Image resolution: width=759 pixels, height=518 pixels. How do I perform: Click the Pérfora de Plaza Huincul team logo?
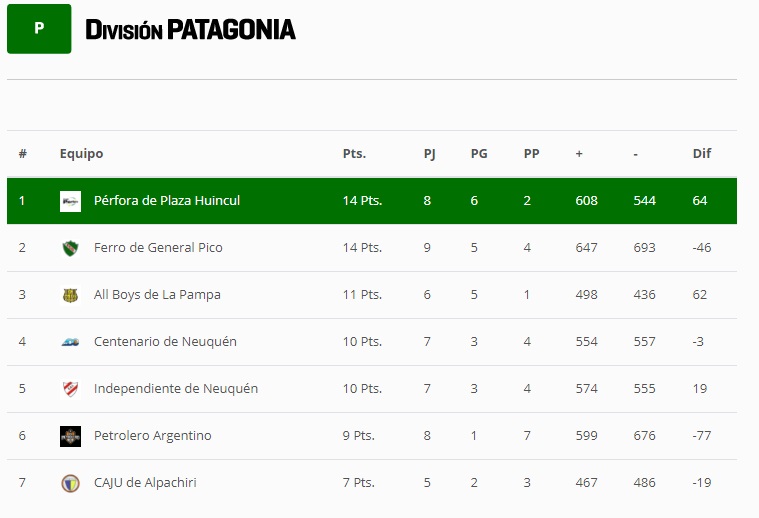[x=70, y=201]
